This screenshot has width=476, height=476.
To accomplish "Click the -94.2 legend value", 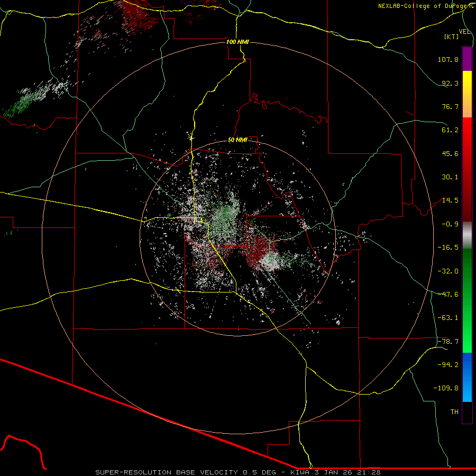I will [448, 364].
